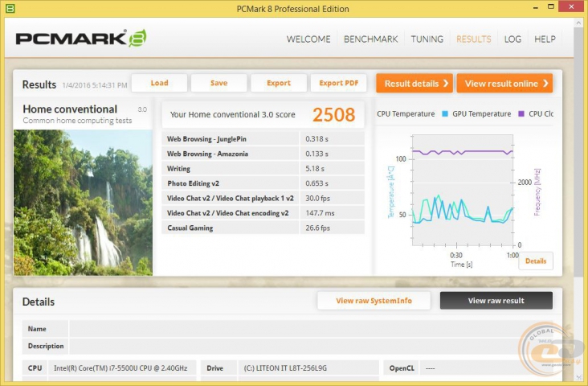Click View result online button
Image resolution: width=588 pixels, height=386 pixels.
[x=504, y=84]
